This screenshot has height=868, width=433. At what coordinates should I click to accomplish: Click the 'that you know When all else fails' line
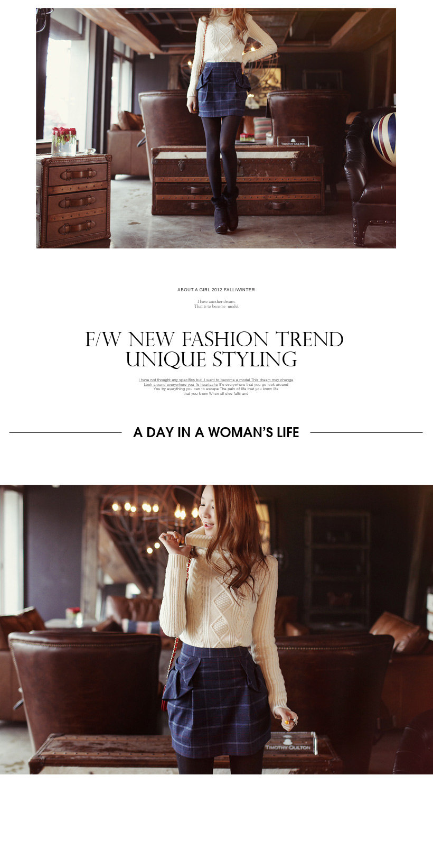216,394
